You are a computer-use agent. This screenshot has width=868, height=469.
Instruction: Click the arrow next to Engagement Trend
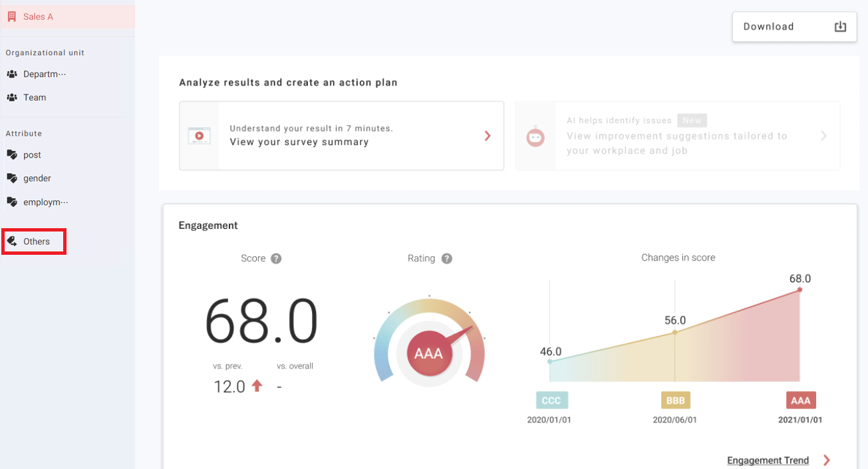pos(827,460)
